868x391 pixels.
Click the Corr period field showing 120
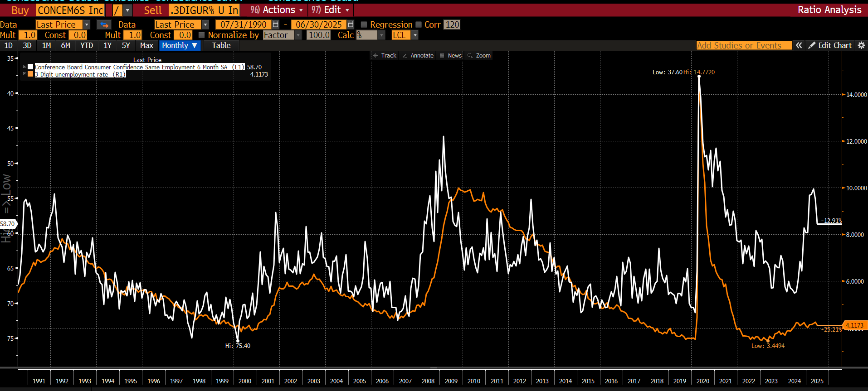[452, 24]
